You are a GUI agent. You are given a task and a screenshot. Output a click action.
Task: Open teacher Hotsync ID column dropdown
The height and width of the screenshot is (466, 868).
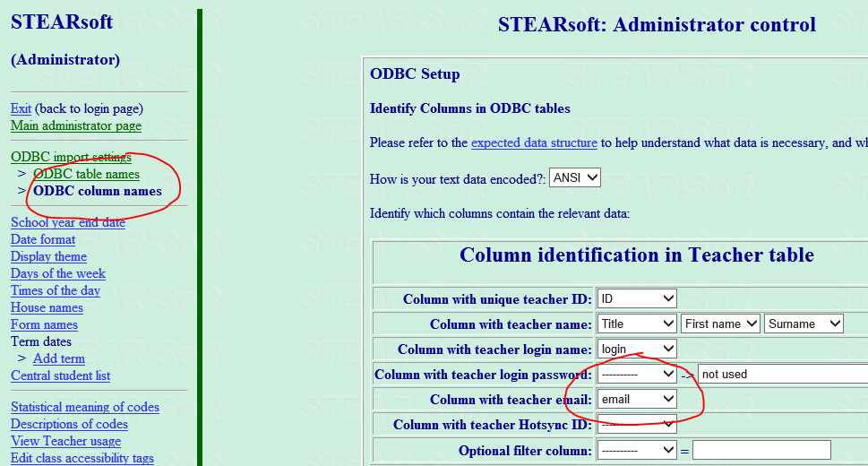637,425
